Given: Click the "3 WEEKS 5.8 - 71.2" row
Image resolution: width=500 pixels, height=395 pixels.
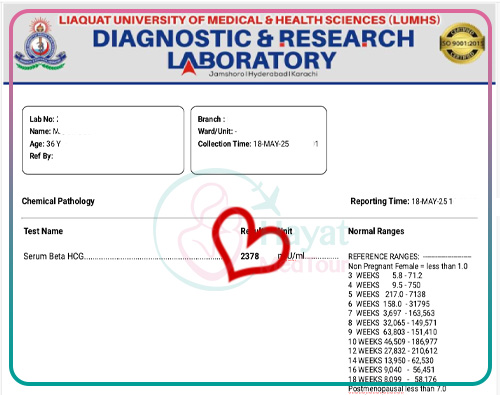Looking at the screenshot, I should click(385, 275).
